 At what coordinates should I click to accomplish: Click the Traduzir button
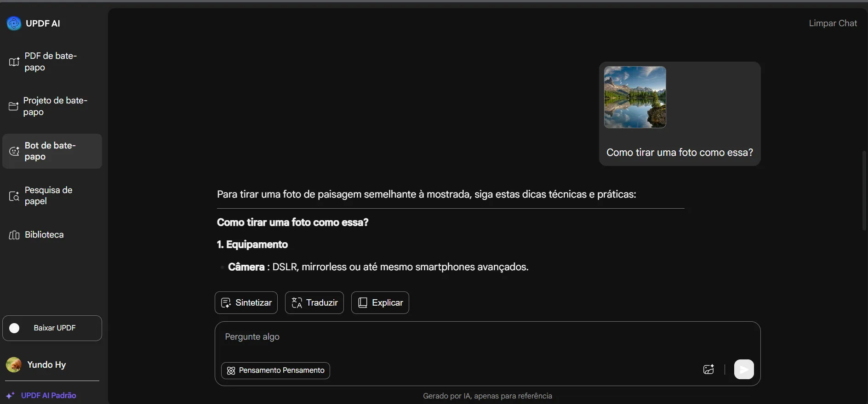pyautogui.click(x=314, y=303)
